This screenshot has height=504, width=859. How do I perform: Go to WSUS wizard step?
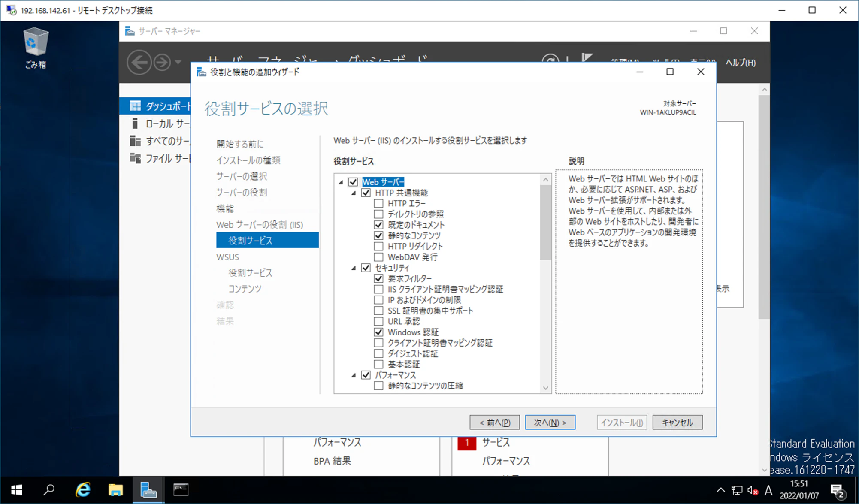pos(227,257)
